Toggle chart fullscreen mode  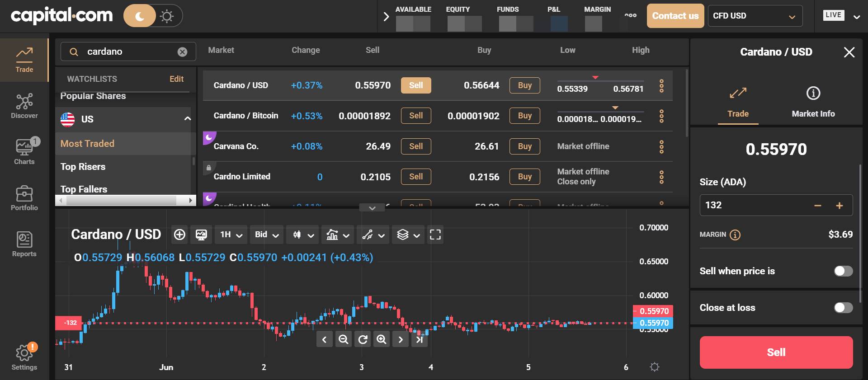point(435,235)
